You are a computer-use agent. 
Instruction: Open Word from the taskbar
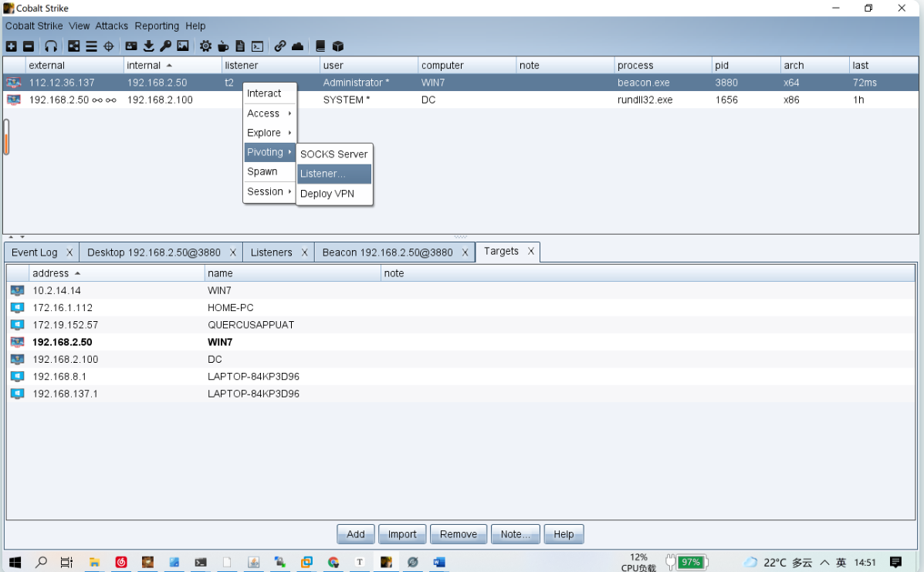pyautogui.click(x=439, y=562)
